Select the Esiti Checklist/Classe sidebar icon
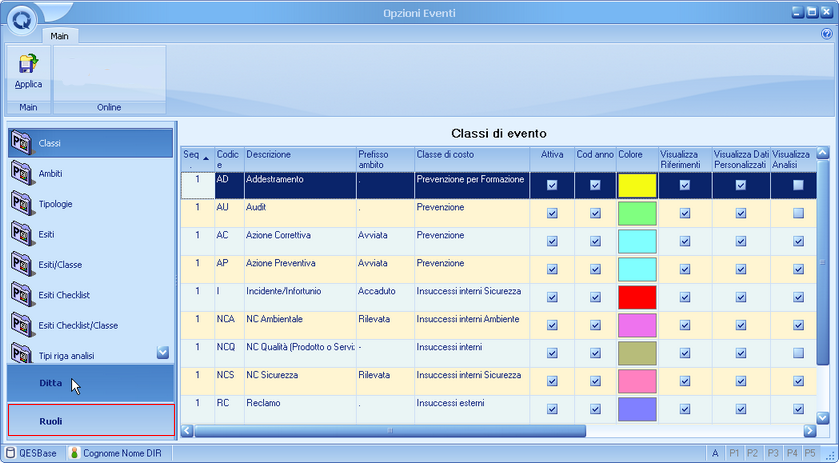Screen dimensions: 839x463 21,325
